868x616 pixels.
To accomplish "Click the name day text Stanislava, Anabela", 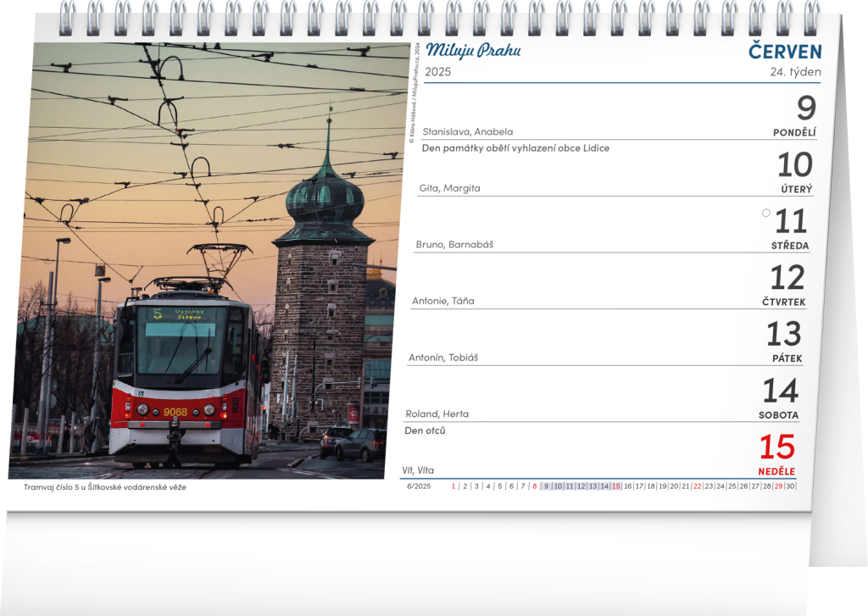I will [x=467, y=131].
